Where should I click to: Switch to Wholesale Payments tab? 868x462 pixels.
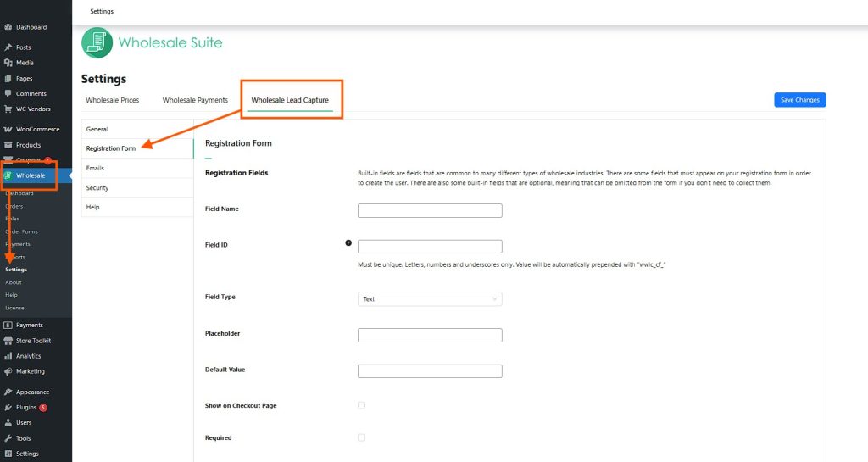click(195, 100)
